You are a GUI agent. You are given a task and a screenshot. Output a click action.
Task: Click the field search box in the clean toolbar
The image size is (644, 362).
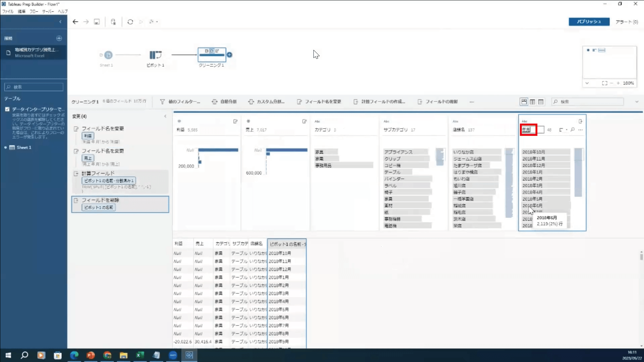point(588,101)
